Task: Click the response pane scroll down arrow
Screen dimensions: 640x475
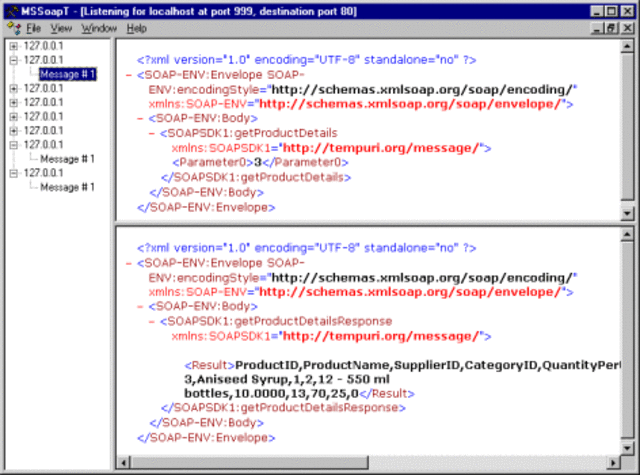Action: point(627,448)
